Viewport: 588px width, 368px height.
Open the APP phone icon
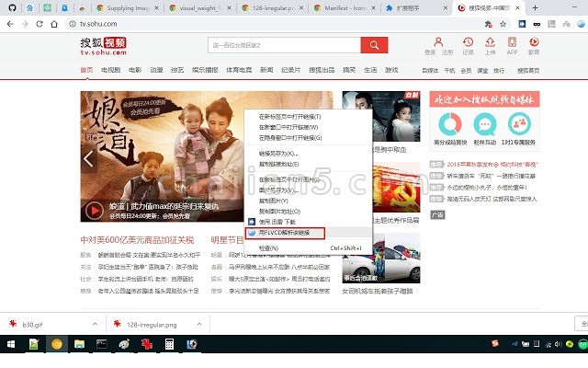[512, 41]
